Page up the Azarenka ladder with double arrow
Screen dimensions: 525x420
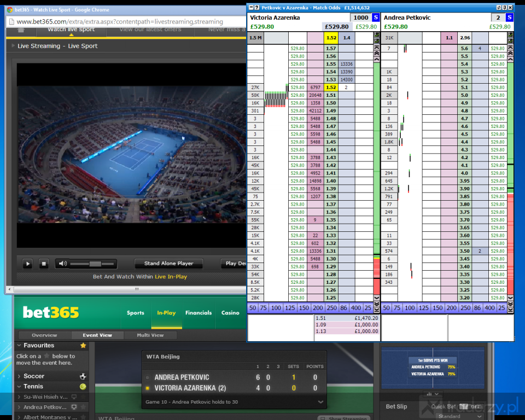[377, 53]
